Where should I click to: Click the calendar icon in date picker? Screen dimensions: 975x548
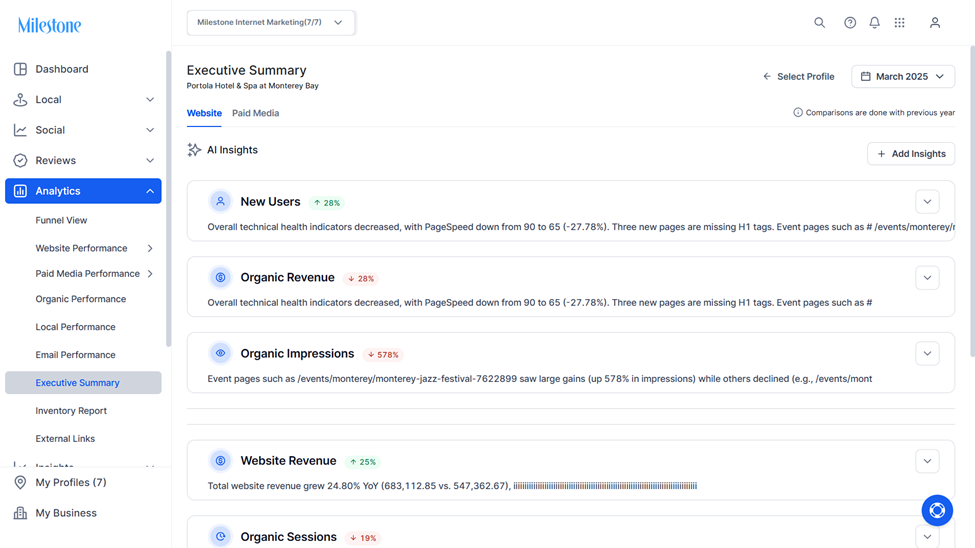click(x=866, y=77)
